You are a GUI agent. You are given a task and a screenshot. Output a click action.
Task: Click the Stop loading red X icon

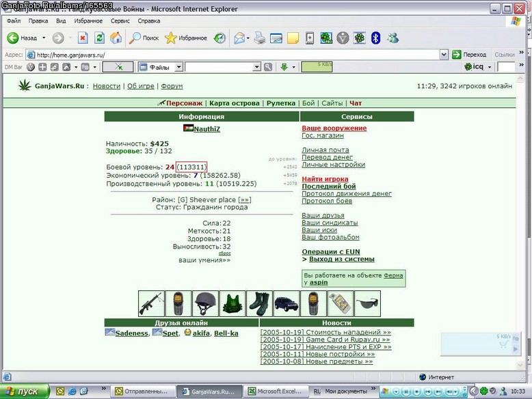coord(83,38)
